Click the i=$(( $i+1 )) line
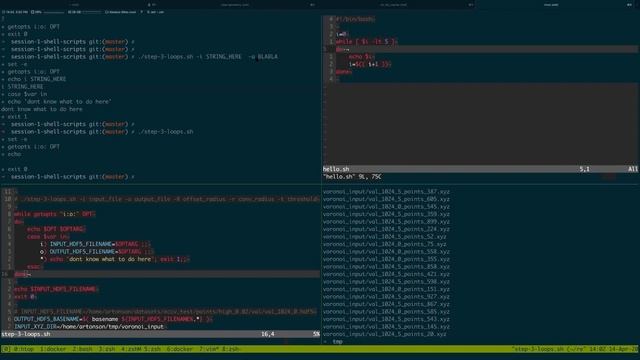This screenshot has width=640, height=360. tap(370, 64)
